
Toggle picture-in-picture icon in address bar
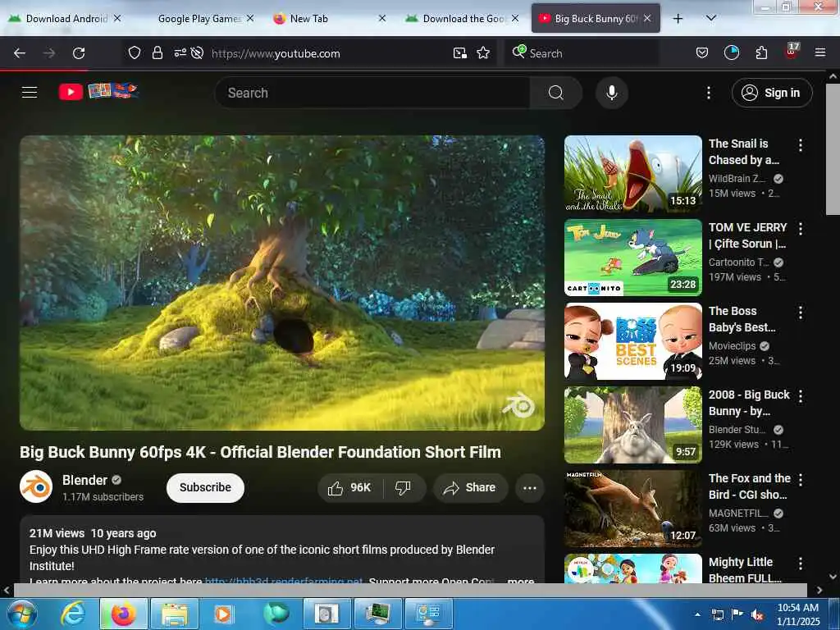coord(459,53)
